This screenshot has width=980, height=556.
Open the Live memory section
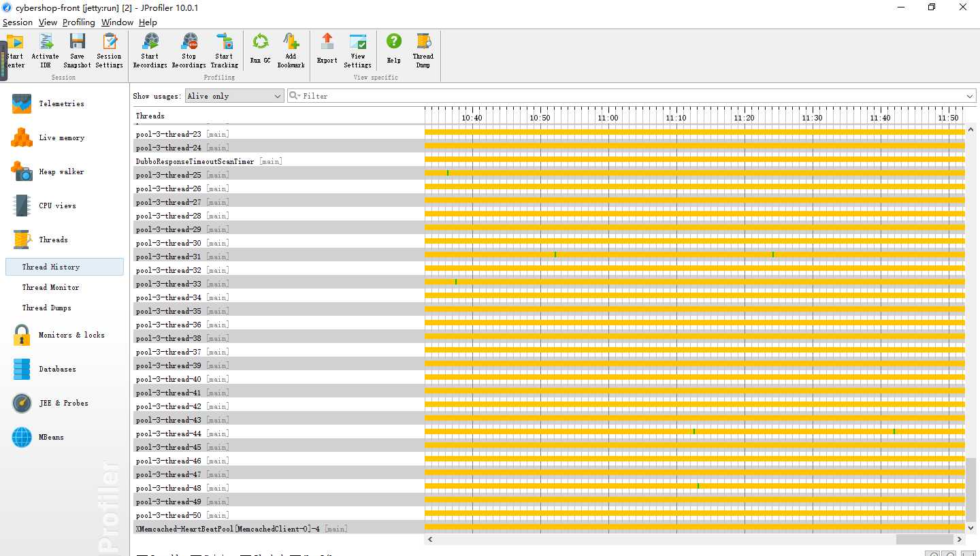(x=62, y=137)
